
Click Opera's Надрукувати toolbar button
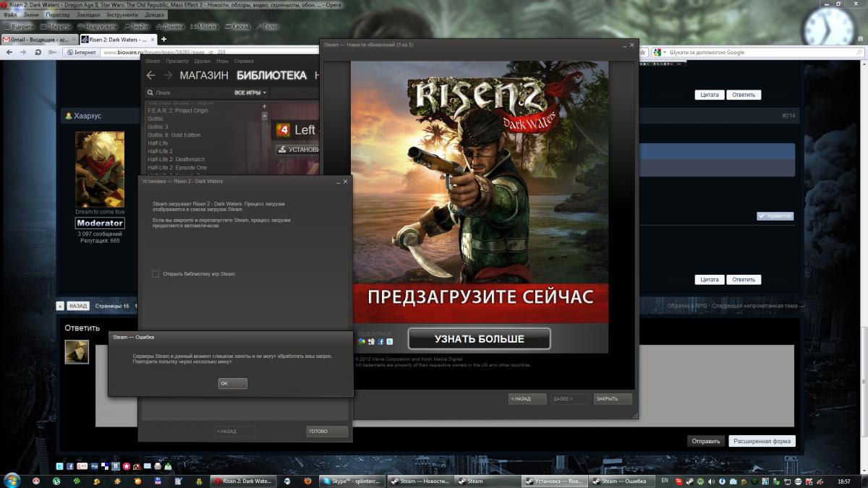[x=96, y=26]
